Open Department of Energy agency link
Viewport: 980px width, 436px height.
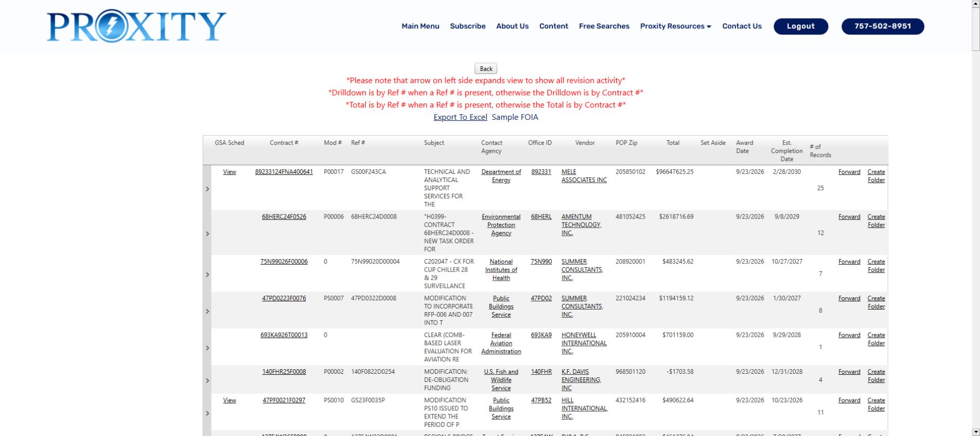pos(501,176)
